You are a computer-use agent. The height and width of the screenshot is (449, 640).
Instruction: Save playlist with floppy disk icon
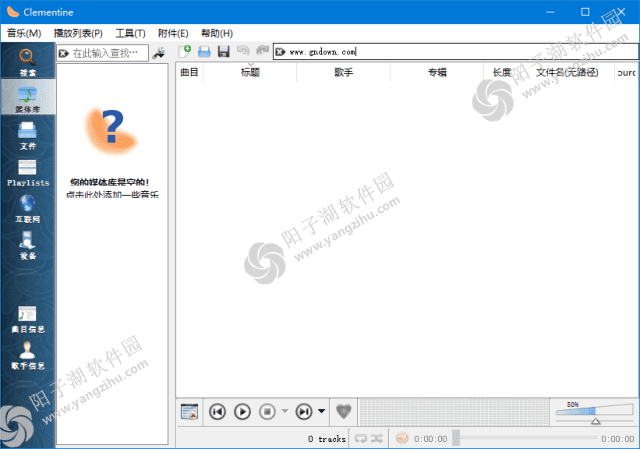224,51
